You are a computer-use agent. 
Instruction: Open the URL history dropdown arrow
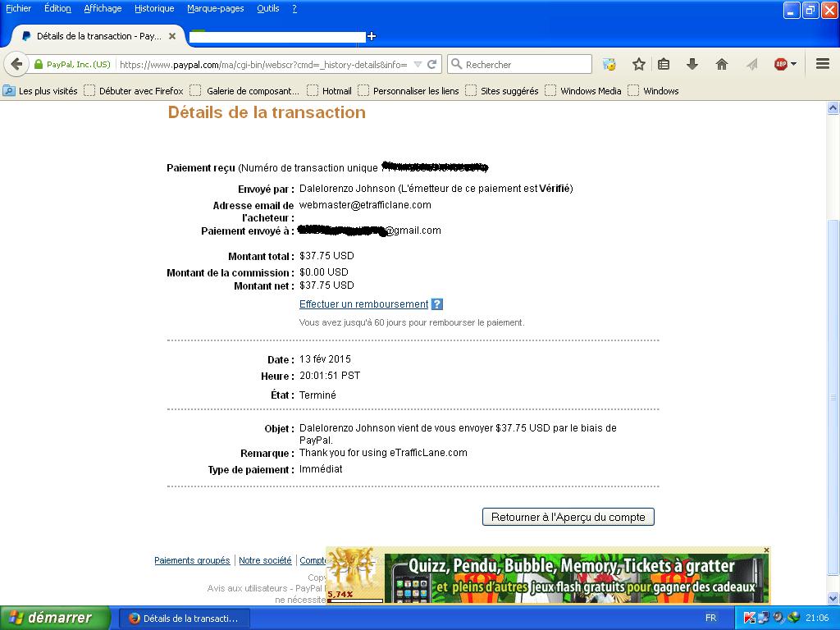pos(418,64)
